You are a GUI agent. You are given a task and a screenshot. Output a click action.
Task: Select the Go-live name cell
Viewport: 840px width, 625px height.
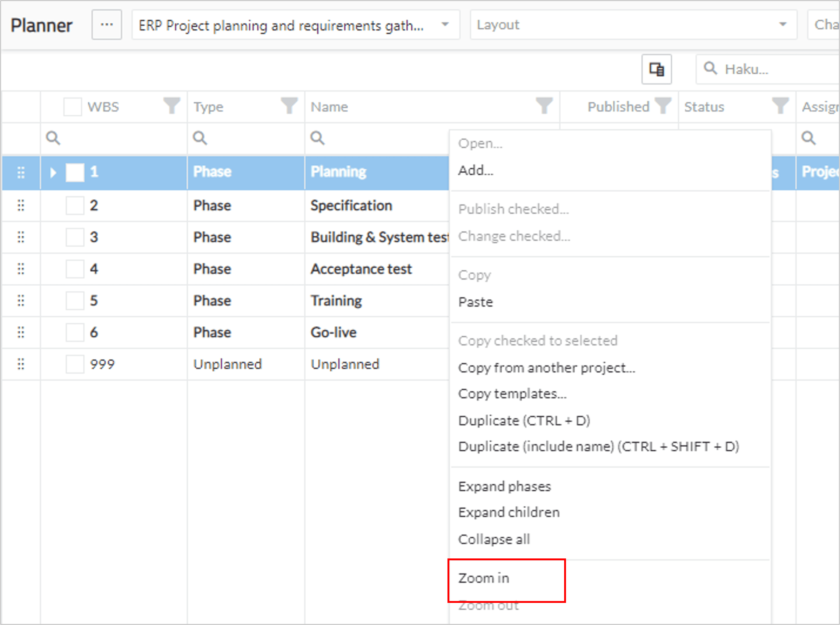pyautogui.click(x=377, y=333)
